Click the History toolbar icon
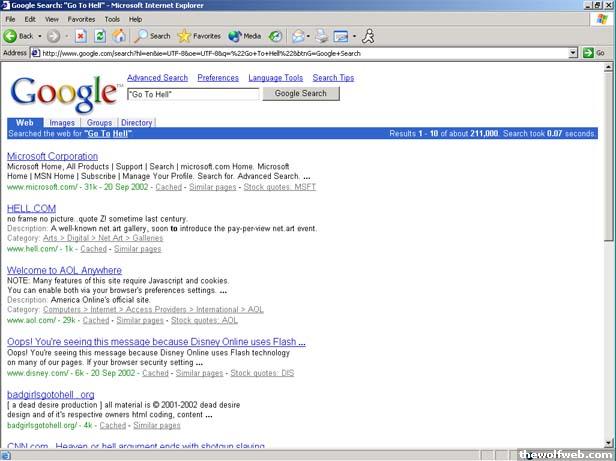This screenshot has height=461, width=616. (x=274, y=35)
